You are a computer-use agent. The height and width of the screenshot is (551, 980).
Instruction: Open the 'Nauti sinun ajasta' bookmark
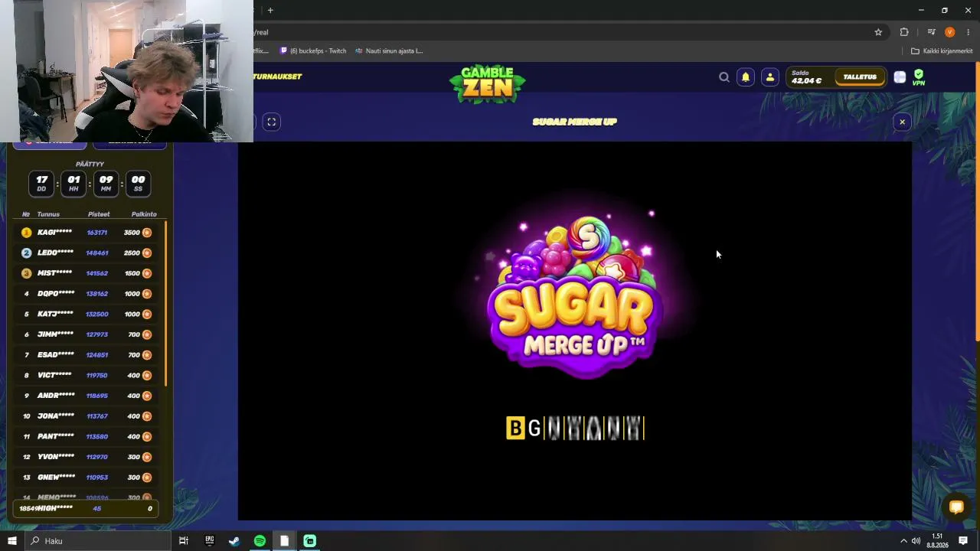click(389, 51)
